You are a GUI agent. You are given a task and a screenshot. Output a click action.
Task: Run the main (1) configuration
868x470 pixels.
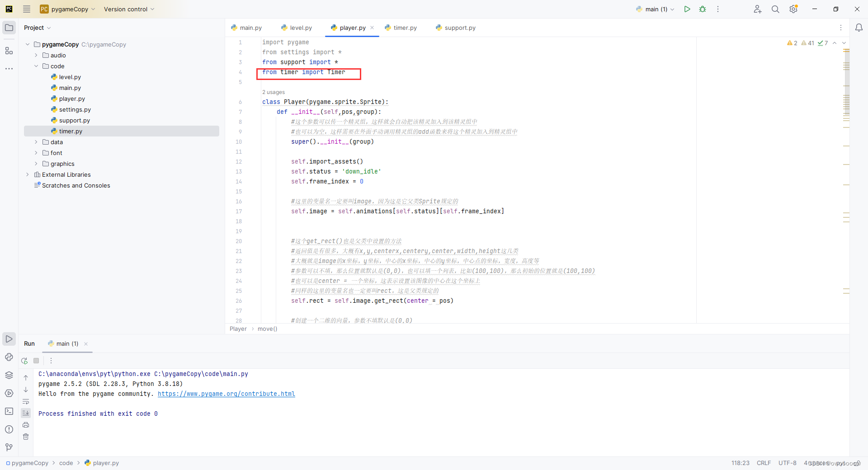pyautogui.click(x=687, y=9)
